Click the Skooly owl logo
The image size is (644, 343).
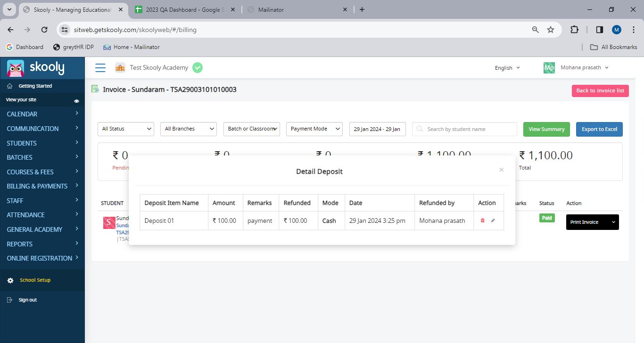coord(16,68)
